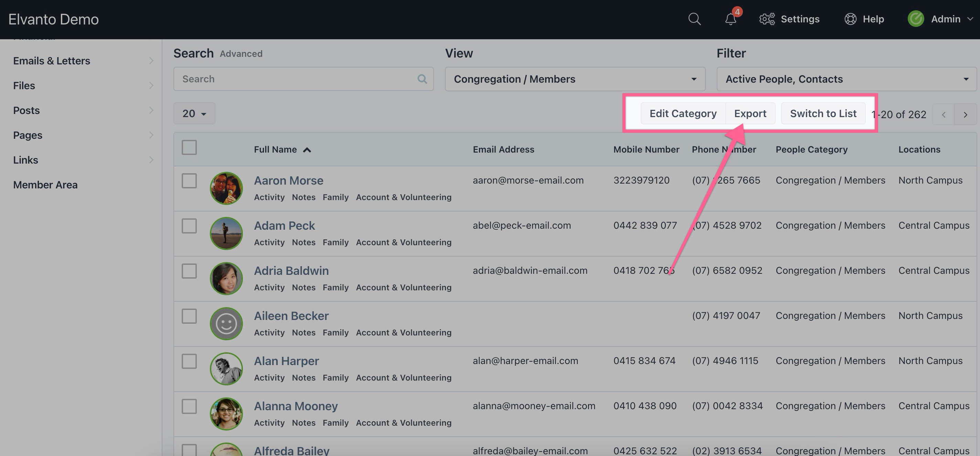The image size is (980, 456).
Task: Expand Files sidebar chevron
Action: point(151,86)
